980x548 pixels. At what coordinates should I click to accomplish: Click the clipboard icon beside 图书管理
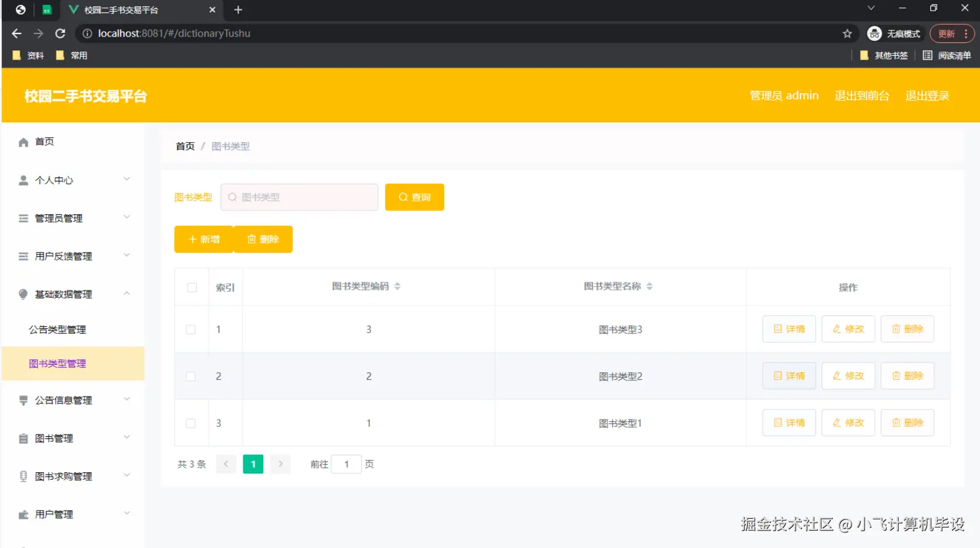click(24, 439)
